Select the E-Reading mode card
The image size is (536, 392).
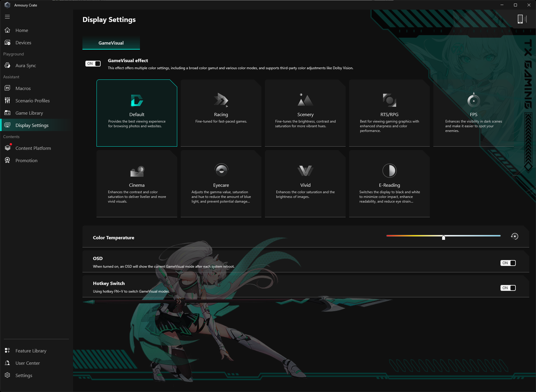click(x=389, y=184)
